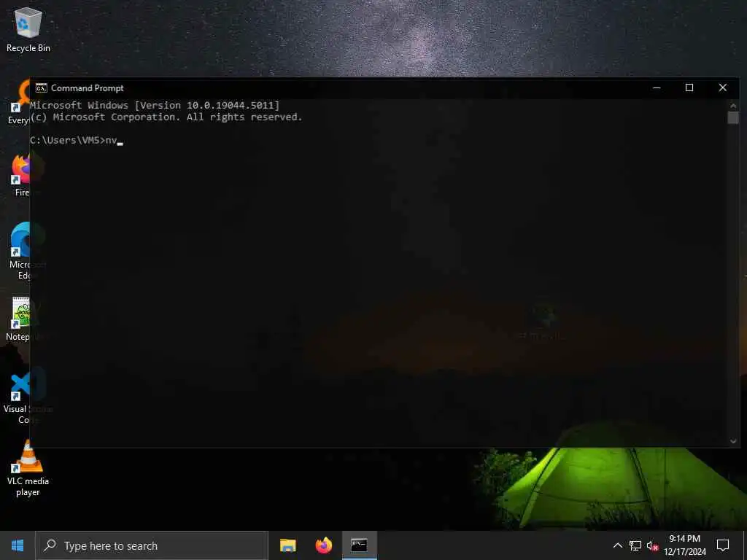Select the Firefox desktop shortcut

(x=20, y=175)
